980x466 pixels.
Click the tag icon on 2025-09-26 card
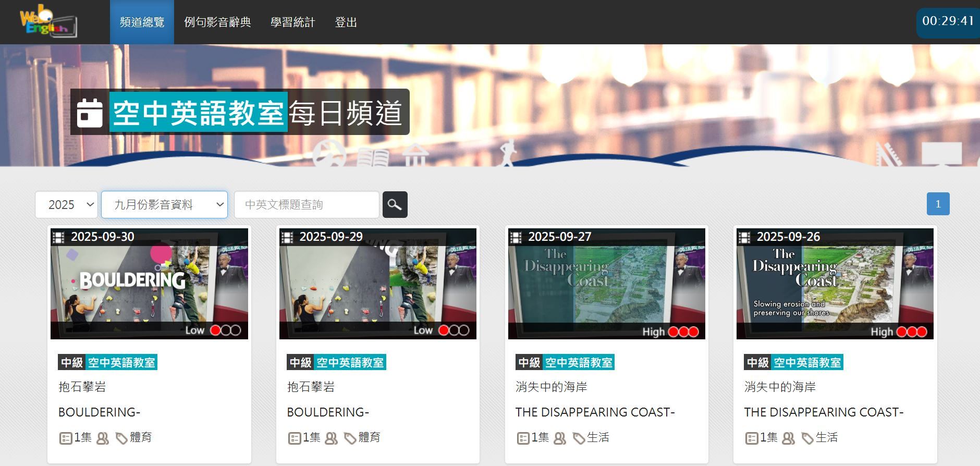807,438
